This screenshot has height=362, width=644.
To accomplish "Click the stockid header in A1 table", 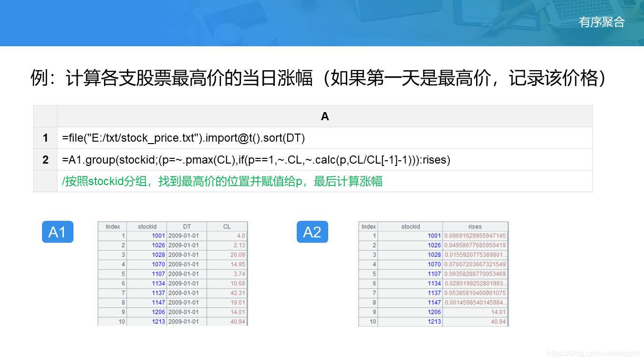I will pos(147,227).
